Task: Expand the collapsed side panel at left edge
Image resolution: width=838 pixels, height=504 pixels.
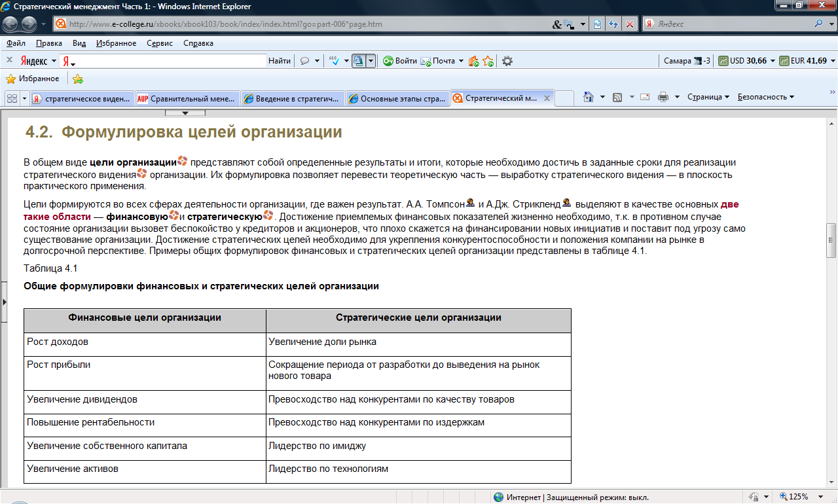Action: click(x=3, y=301)
